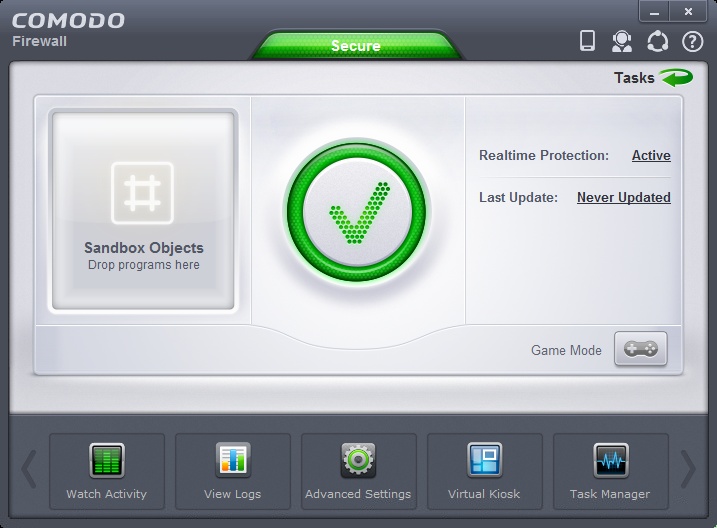Open help via question mark icon

[692, 41]
